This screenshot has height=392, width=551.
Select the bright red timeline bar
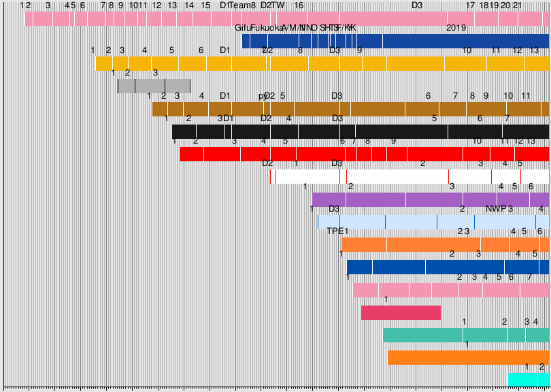coord(364,154)
